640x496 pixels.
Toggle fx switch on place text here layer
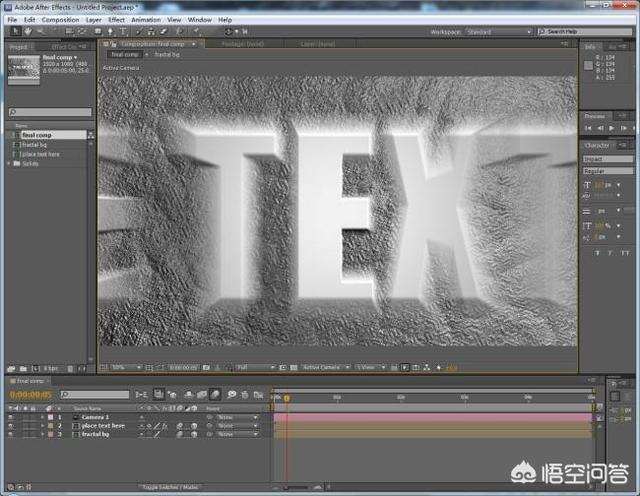click(164, 426)
